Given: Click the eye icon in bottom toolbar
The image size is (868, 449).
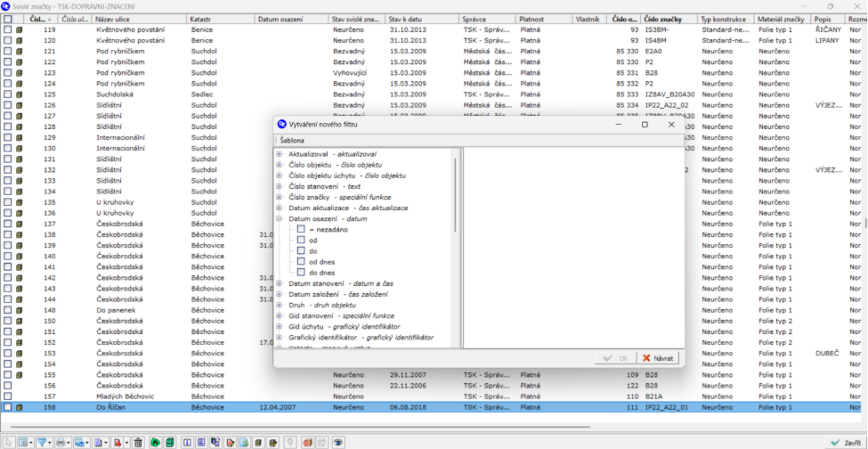Looking at the screenshot, I should pos(338,442).
